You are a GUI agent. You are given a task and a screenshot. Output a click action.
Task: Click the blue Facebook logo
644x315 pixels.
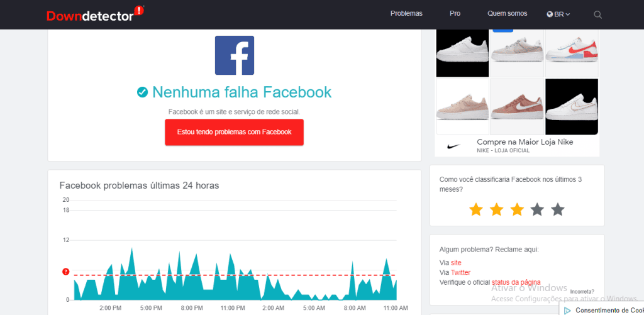point(235,55)
